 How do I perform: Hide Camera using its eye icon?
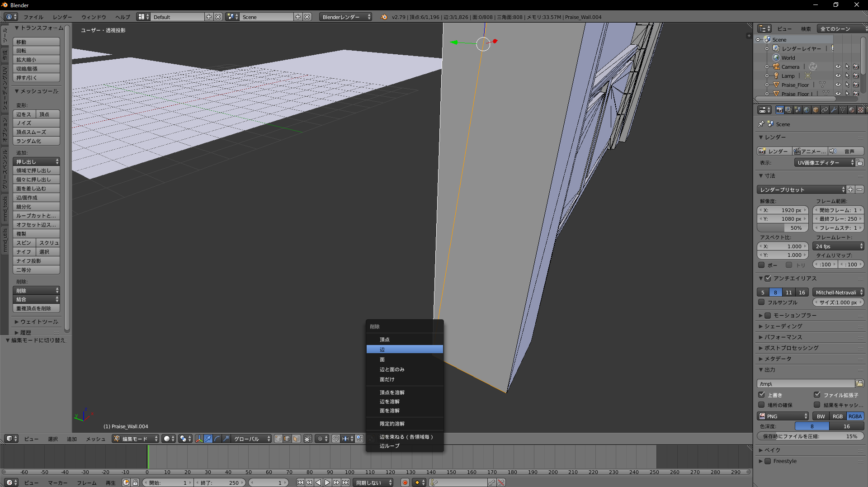[838, 66]
